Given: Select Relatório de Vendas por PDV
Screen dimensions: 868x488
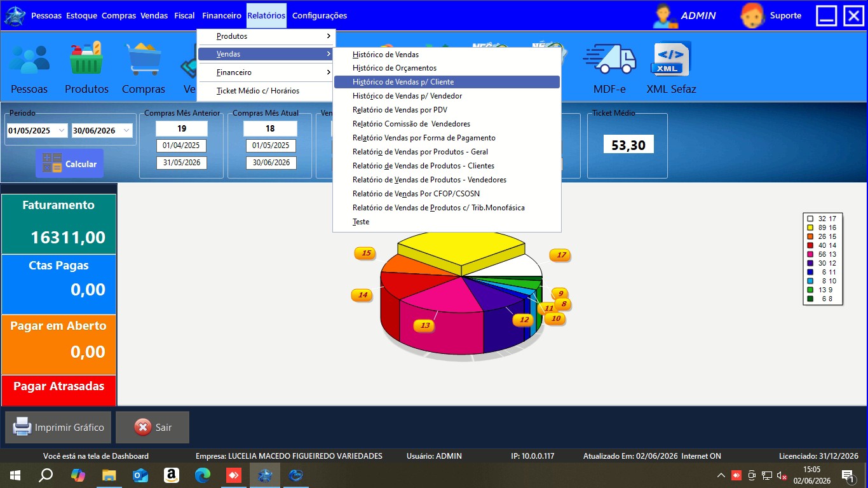Looking at the screenshot, I should pos(447,110).
